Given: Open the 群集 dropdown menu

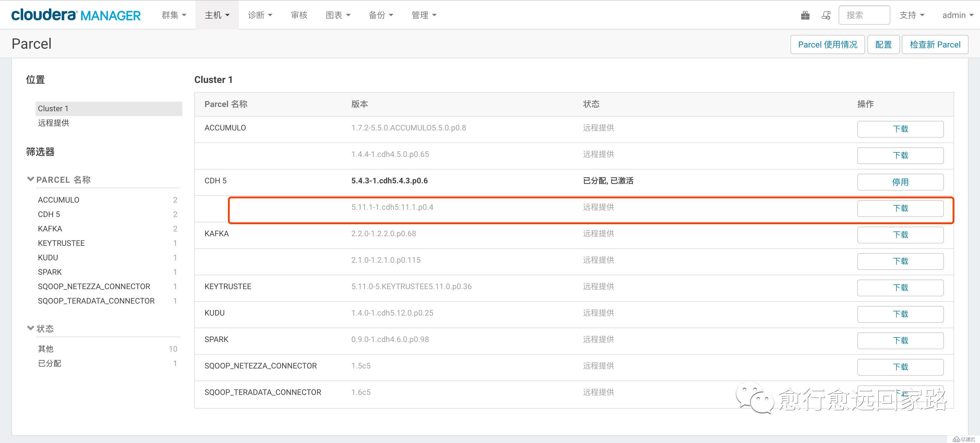Looking at the screenshot, I should [174, 15].
